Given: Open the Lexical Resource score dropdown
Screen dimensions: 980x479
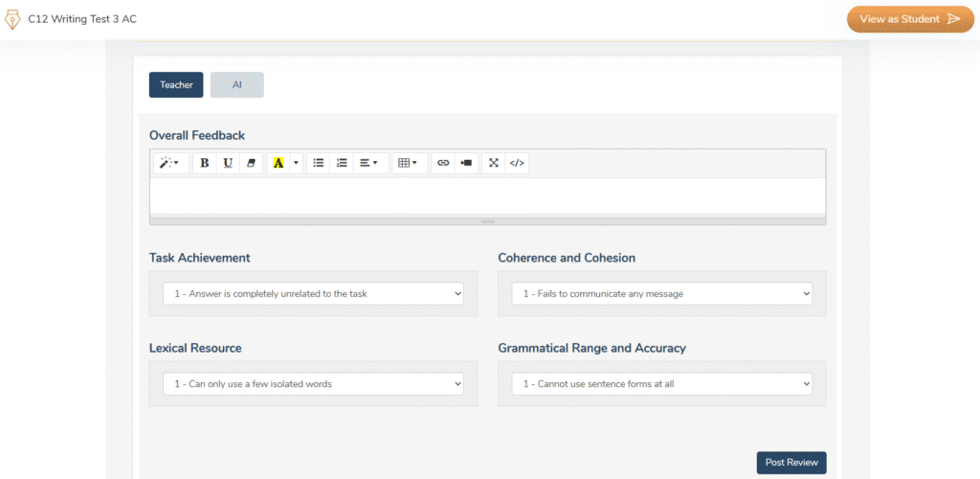Looking at the screenshot, I should 314,384.
